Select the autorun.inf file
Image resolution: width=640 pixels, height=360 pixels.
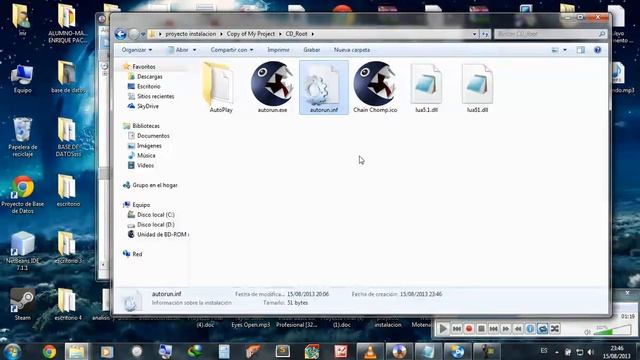[x=324, y=88]
